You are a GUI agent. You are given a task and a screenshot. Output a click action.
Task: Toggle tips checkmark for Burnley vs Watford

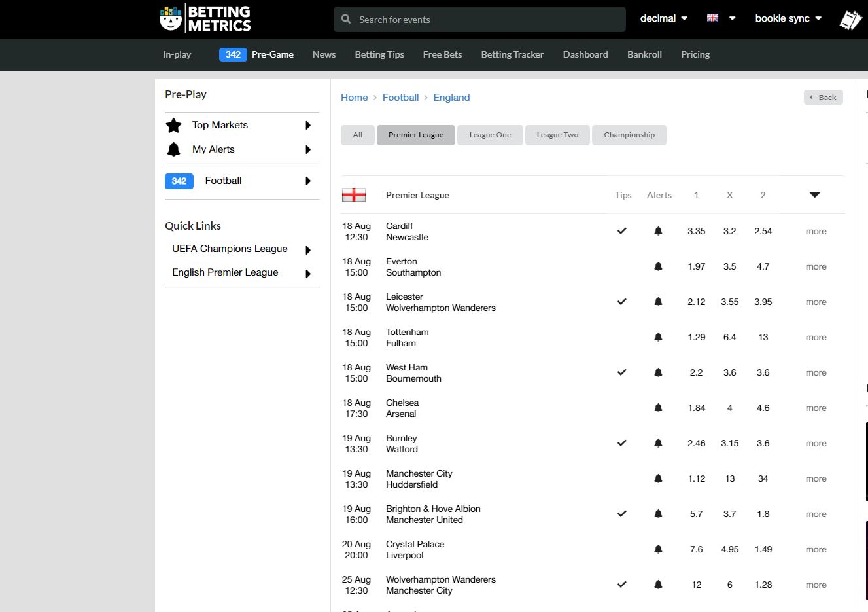tap(622, 443)
